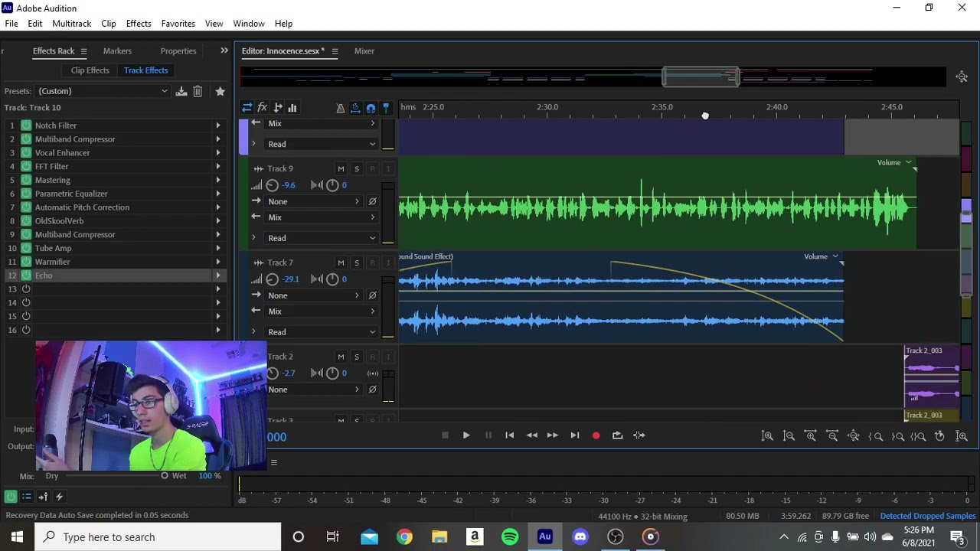Toggle snapping magnet icon
980x551 pixels.
pyautogui.click(x=371, y=108)
